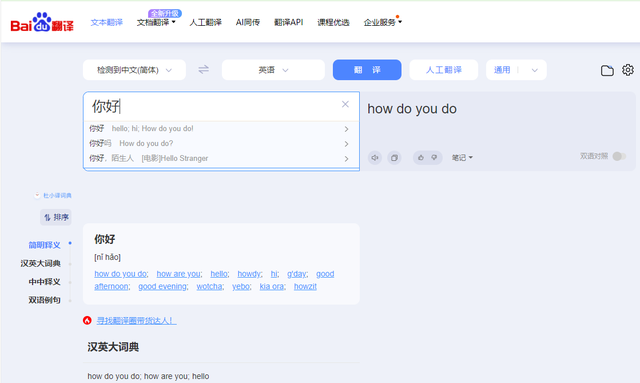Click the 人工翻译 button beside translate
The width and height of the screenshot is (640, 383).
tap(444, 70)
